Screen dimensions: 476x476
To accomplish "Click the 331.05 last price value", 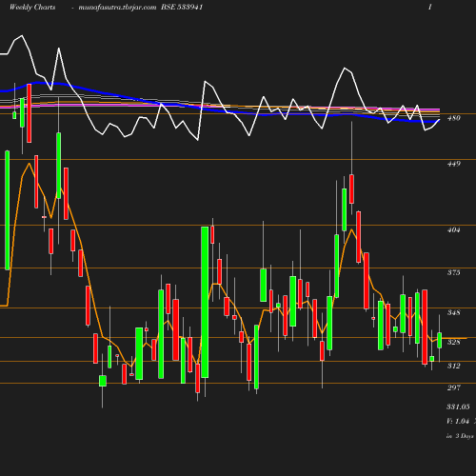I will coord(458,407).
